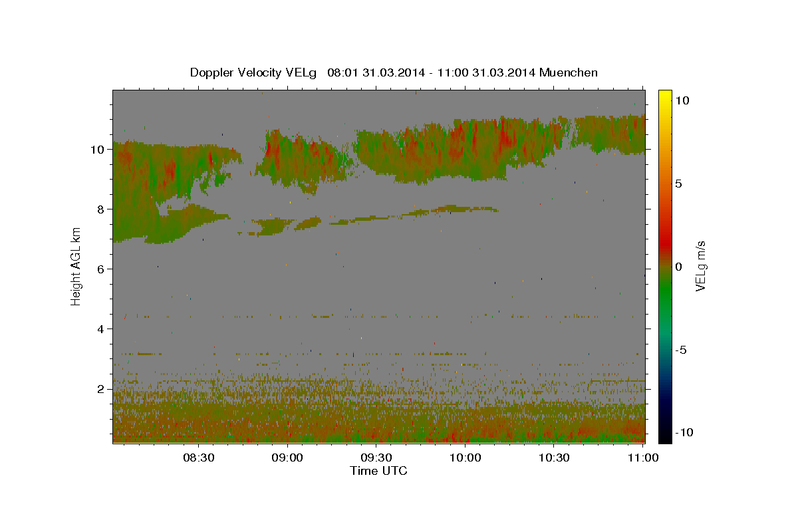798x532 pixels.
Task: Click the yellow top of the colorbar
Action: [665, 96]
